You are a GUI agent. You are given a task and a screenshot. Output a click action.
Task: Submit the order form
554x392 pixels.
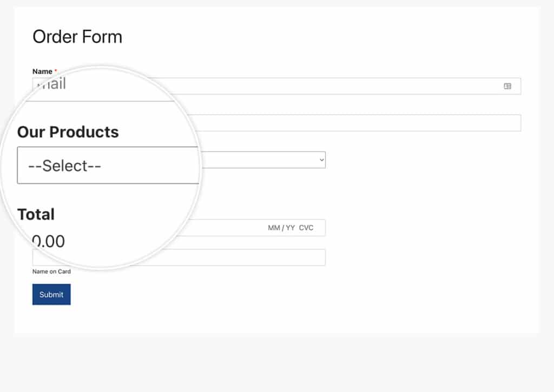point(51,294)
